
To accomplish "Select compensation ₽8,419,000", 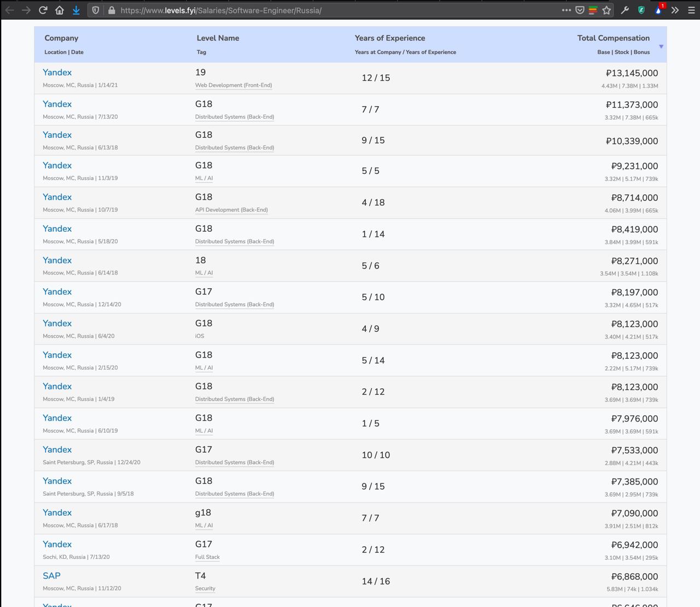I will click(x=634, y=229).
